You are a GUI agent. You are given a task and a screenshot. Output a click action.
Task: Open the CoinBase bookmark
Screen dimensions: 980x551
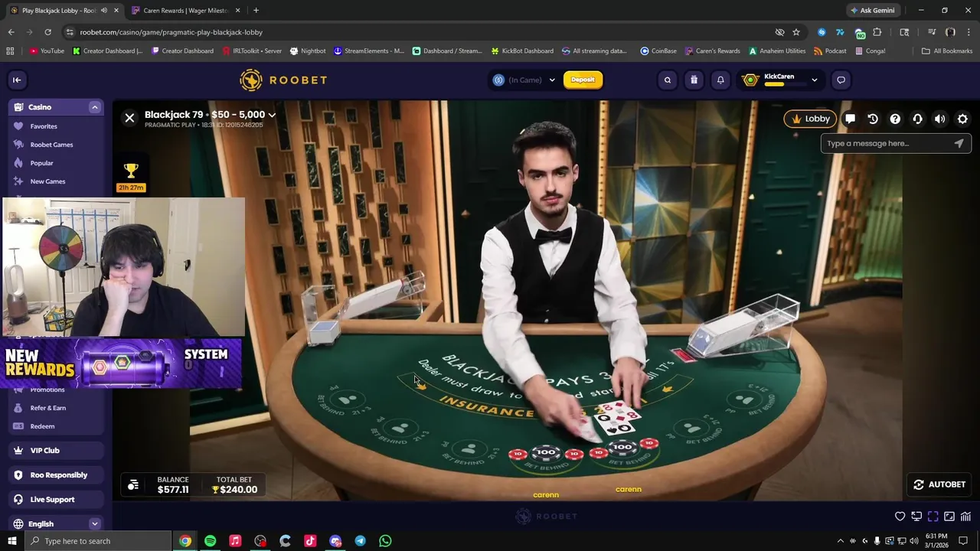(x=658, y=51)
